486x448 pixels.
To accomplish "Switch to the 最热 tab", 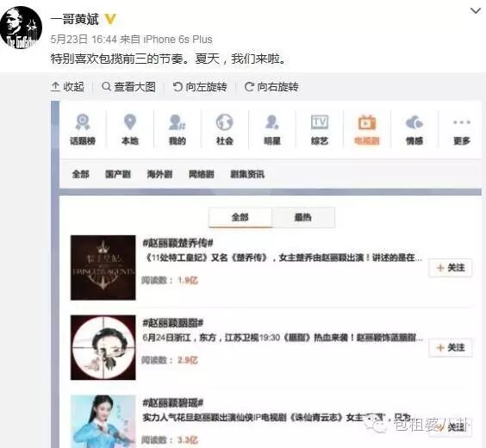I will [x=303, y=217].
